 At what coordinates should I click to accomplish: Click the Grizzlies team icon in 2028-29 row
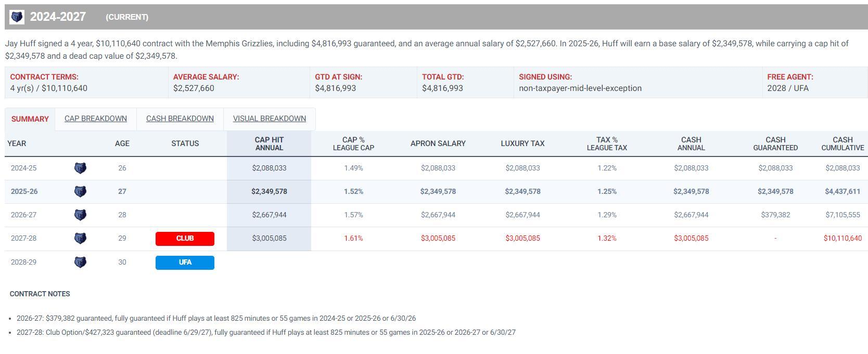80,262
